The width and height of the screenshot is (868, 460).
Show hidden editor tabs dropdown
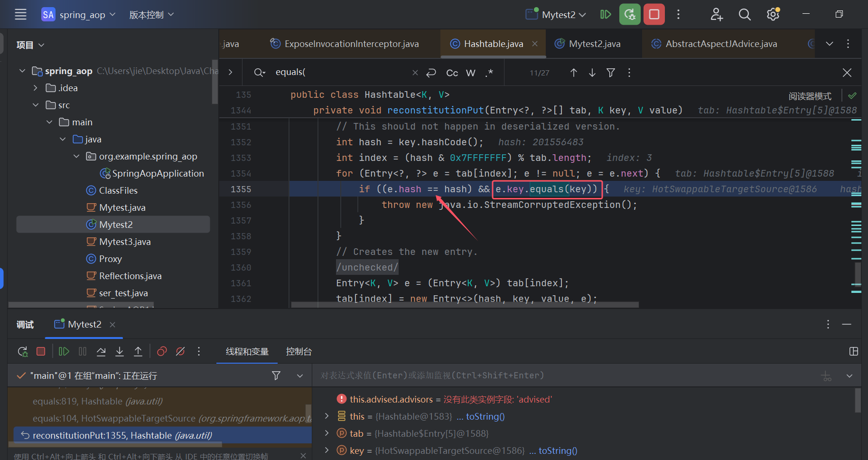tap(830, 44)
